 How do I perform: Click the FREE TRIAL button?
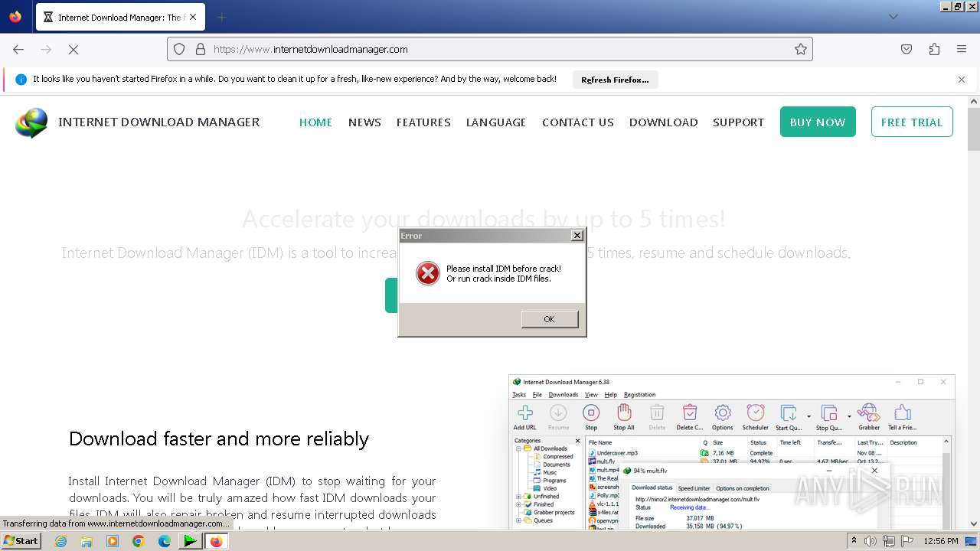tap(912, 122)
